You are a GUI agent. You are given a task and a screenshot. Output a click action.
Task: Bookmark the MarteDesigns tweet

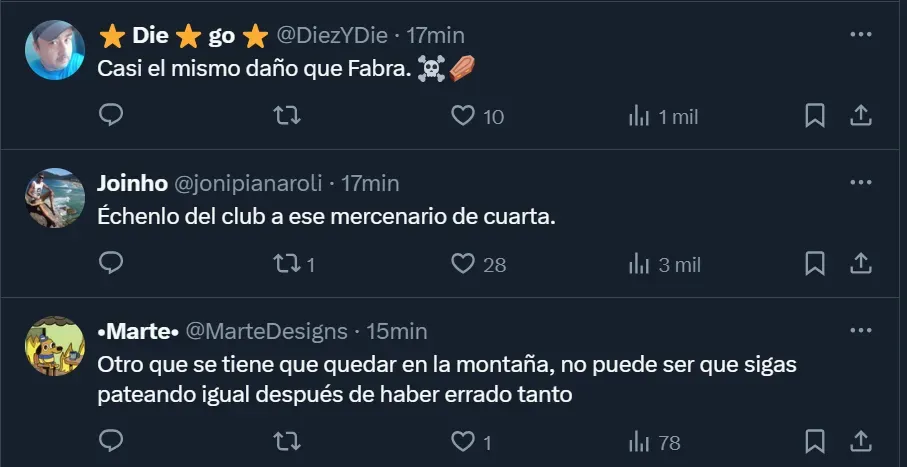(x=815, y=441)
